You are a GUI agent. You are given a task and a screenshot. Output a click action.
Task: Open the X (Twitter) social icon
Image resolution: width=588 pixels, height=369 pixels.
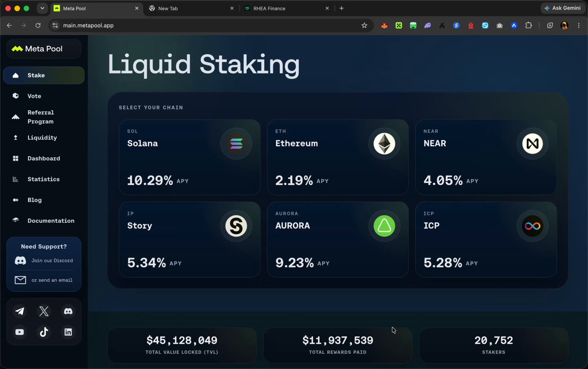[x=44, y=311]
